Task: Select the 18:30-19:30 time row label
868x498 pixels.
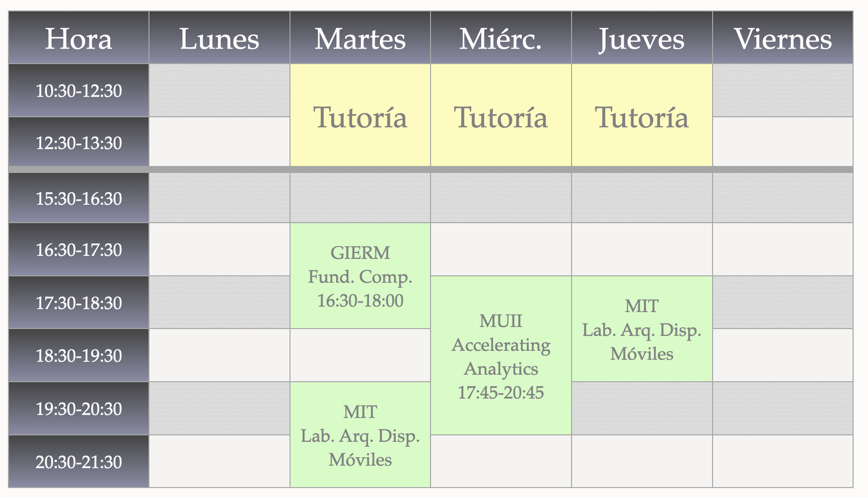Action: click(x=78, y=355)
